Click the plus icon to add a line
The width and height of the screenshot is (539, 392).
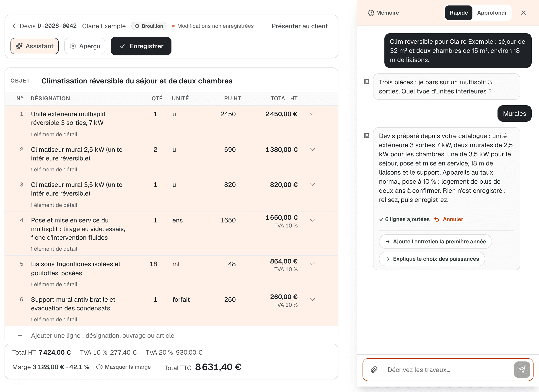(x=20, y=336)
